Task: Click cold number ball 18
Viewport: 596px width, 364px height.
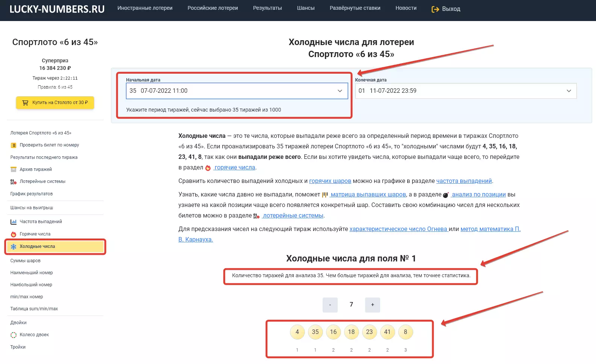Action: click(x=351, y=332)
